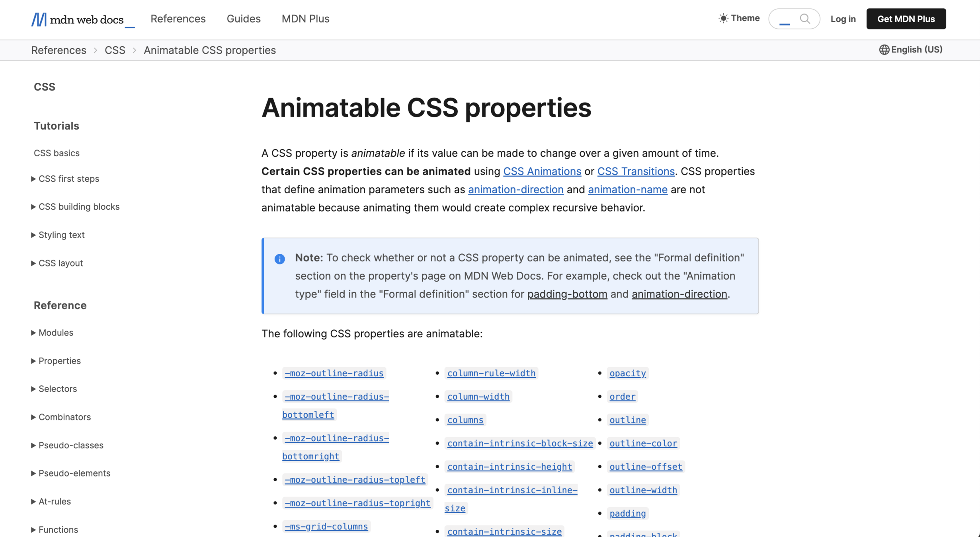Click the MDN web docs logo

(82, 19)
